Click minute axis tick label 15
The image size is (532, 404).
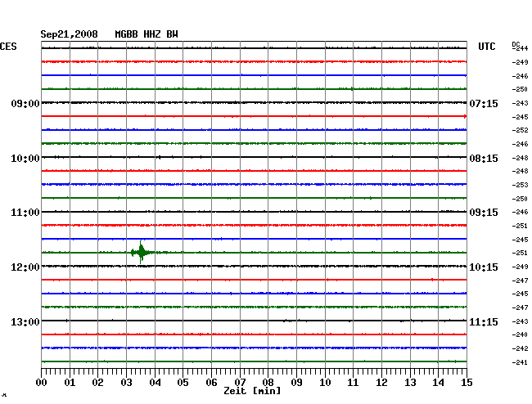point(467,382)
